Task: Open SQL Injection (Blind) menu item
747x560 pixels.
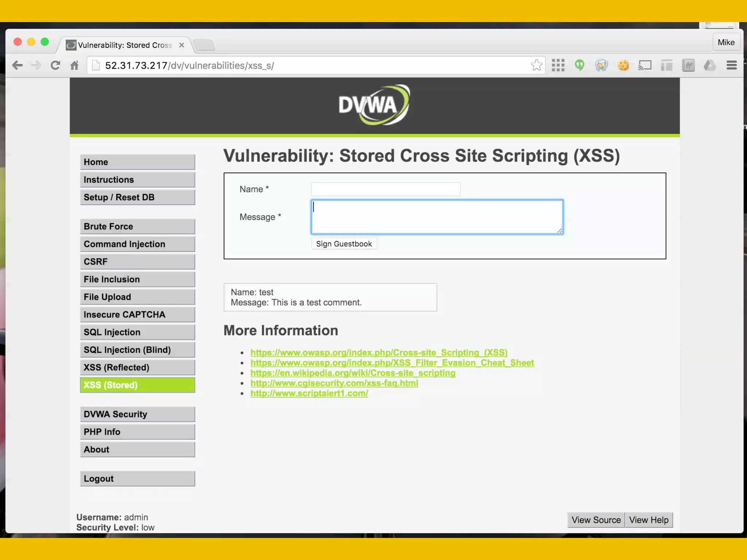Action: (137, 350)
